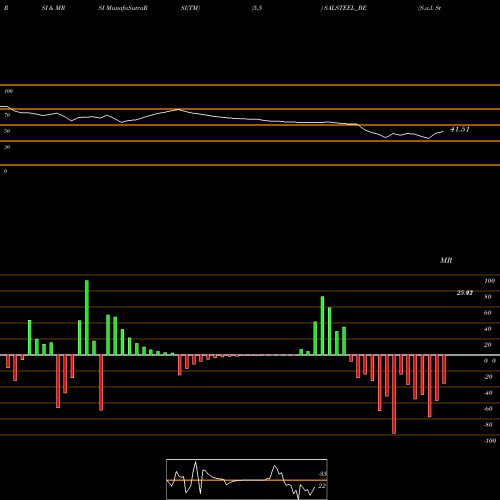
Task: Click the RSI axis label 100
Action: (x=8, y=91)
